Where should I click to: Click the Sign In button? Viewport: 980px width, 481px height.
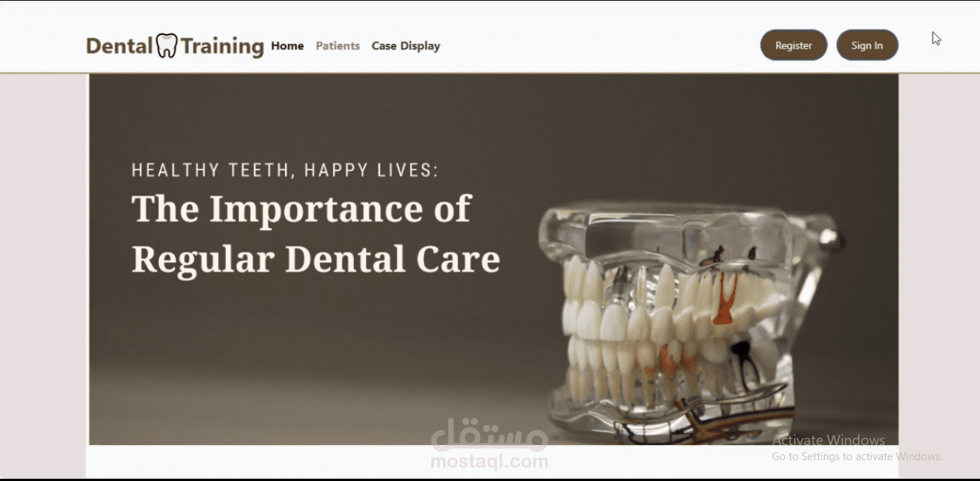click(867, 45)
